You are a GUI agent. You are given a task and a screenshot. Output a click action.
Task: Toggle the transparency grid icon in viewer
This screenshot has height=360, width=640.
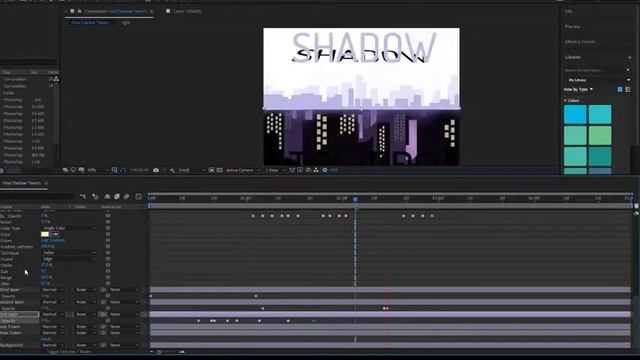point(219,170)
